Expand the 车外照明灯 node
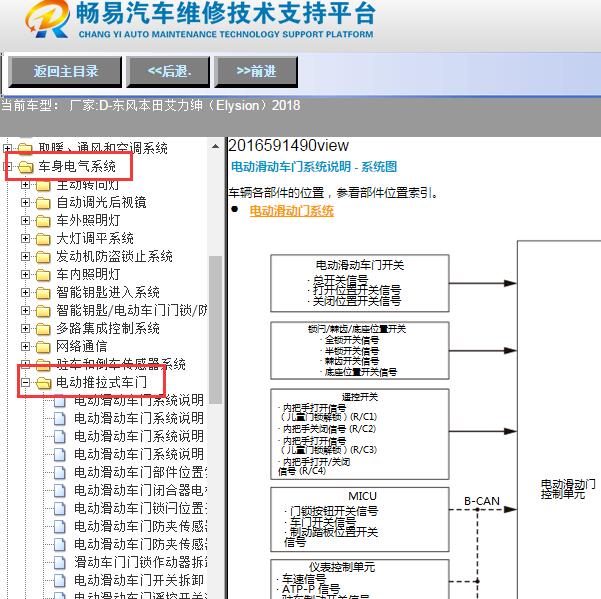 (25, 220)
